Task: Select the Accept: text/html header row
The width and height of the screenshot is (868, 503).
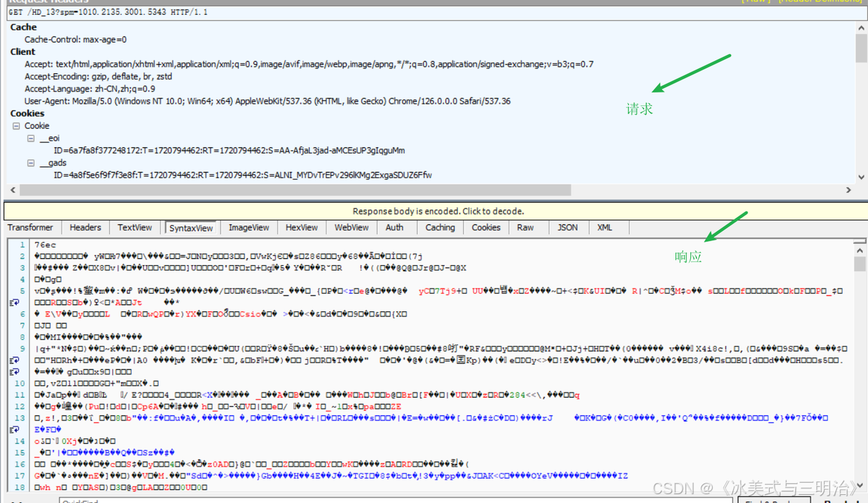Action: coord(309,64)
